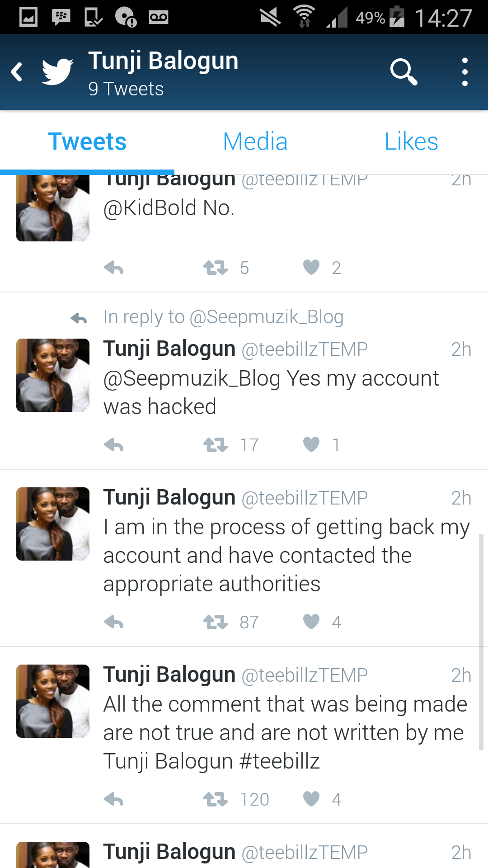Like the '#teebillz' tweet with 4 likes

pyautogui.click(x=311, y=799)
